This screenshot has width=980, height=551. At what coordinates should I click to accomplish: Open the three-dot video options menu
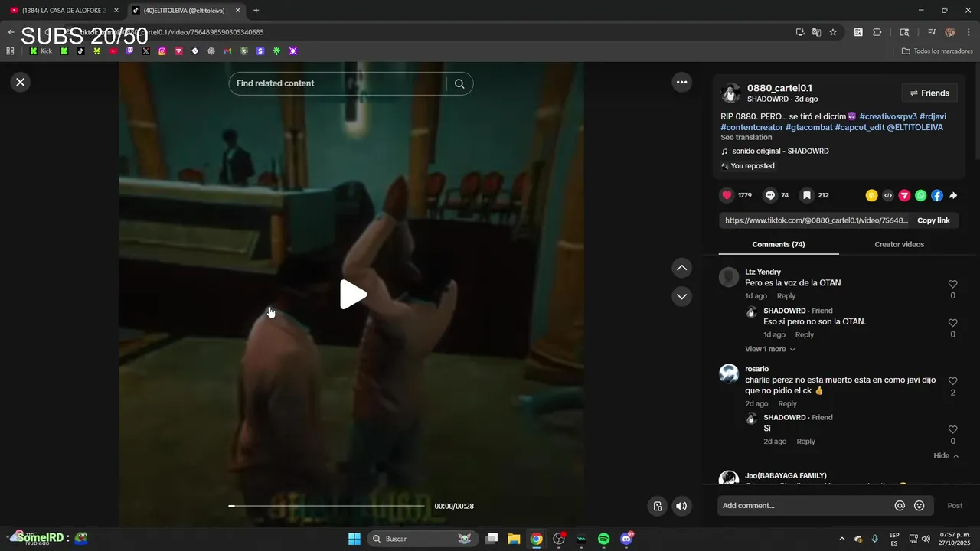coord(681,82)
